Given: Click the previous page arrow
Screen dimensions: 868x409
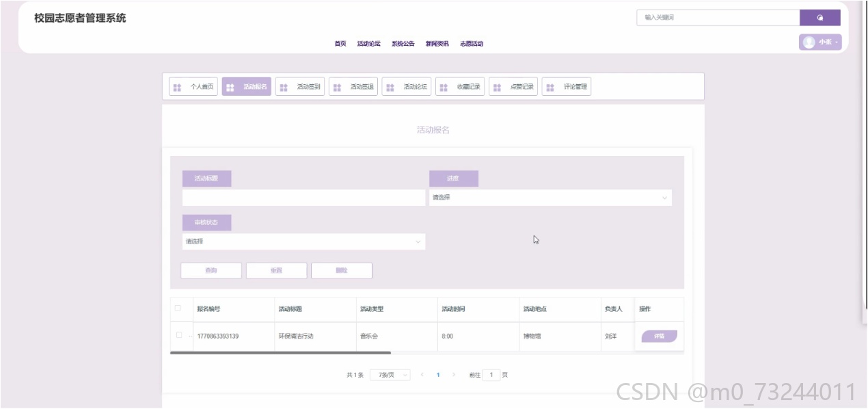Looking at the screenshot, I should [x=422, y=375].
